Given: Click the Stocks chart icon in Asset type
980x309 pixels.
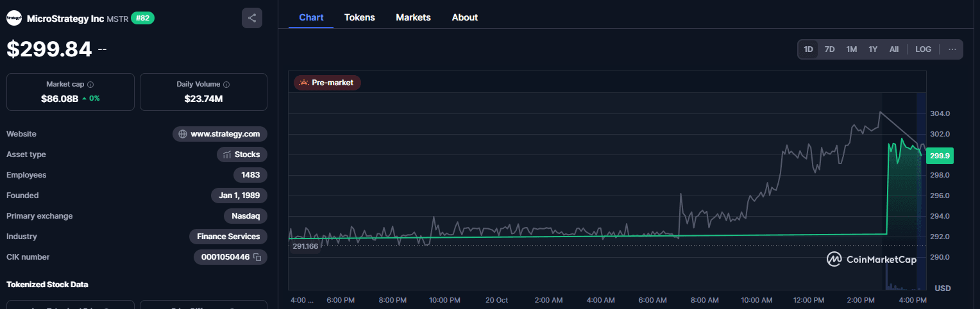Looking at the screenshot, I should (226, 154).
